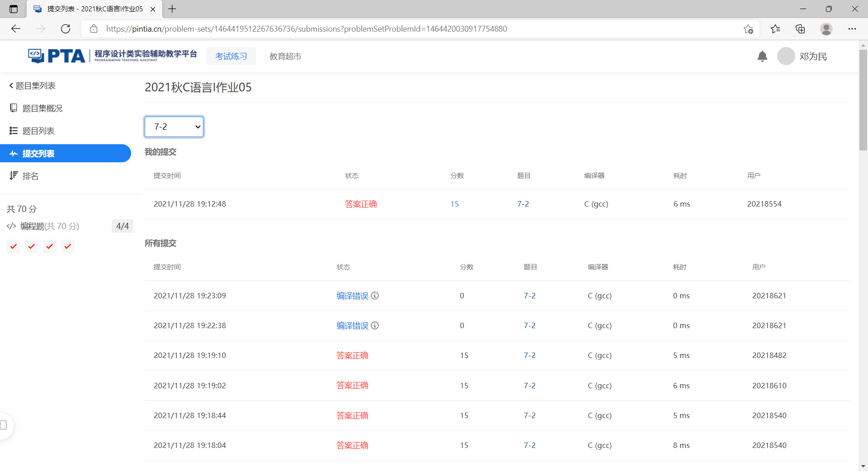Return to 题目集列表
Screen dimensions: 868x471
point(32,86)
